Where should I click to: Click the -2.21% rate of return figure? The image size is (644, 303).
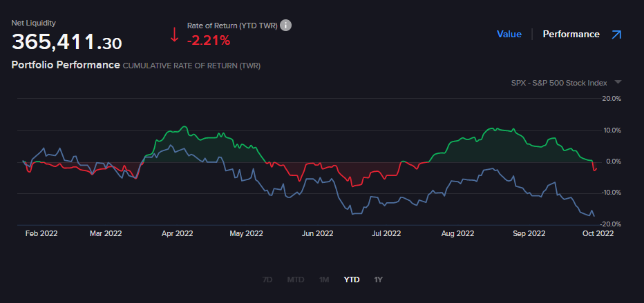[x=208, y=41]
